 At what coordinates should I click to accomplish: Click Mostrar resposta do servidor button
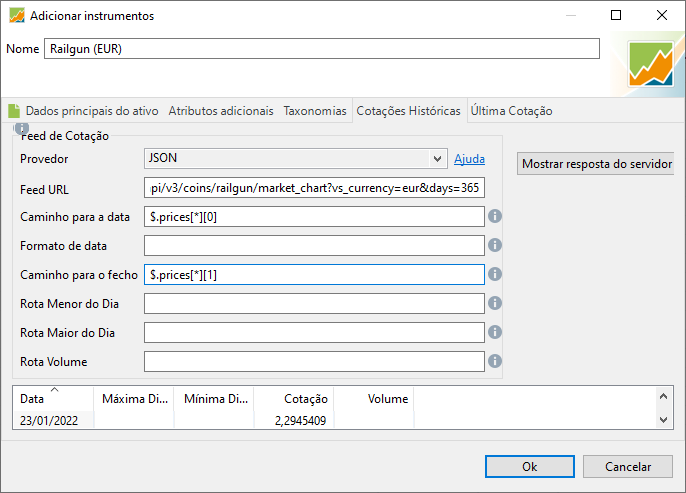596,164
